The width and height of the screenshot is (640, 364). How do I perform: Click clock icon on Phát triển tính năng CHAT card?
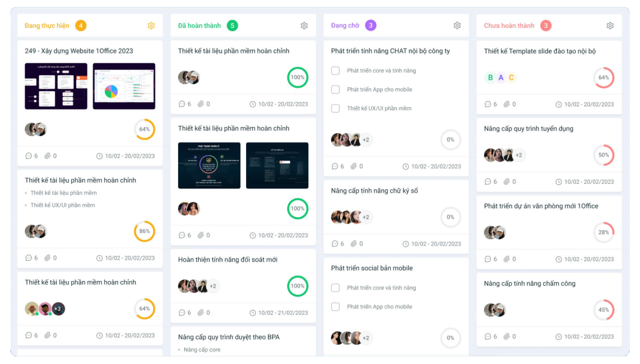(x=406, y=167)
